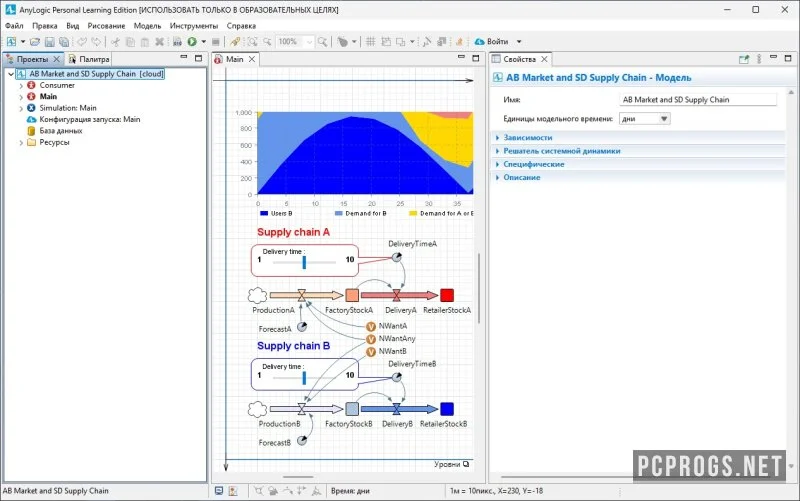The width and height of the screenshot is (800, 501).
Task: Click the Zoom out magnifier icon
Action: pyautogui.click(x=267, y=41)
